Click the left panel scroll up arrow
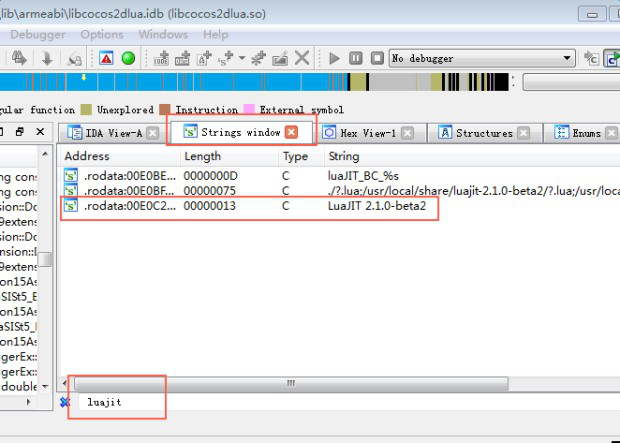Screen dimensions: 620x443 pos(45,154)
